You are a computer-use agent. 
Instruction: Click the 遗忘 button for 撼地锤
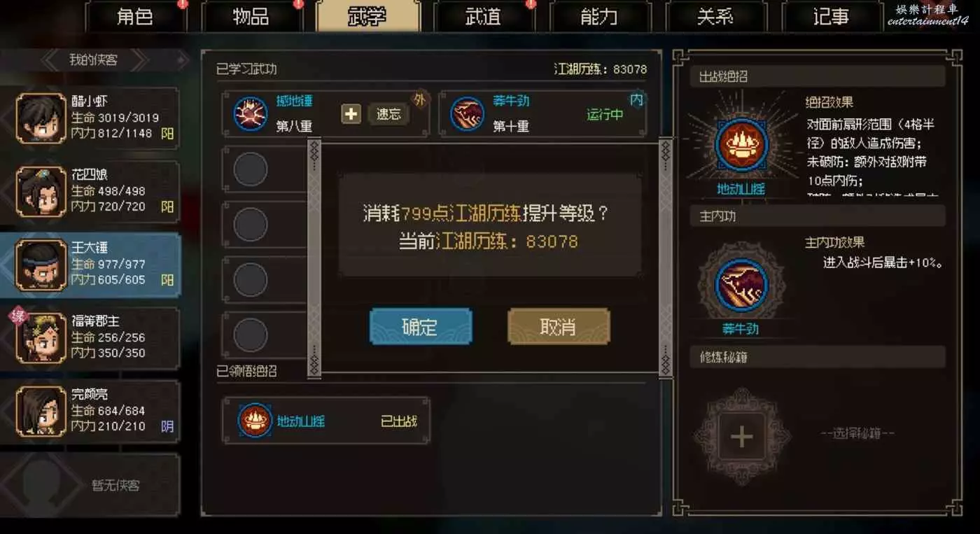point(389,113)
